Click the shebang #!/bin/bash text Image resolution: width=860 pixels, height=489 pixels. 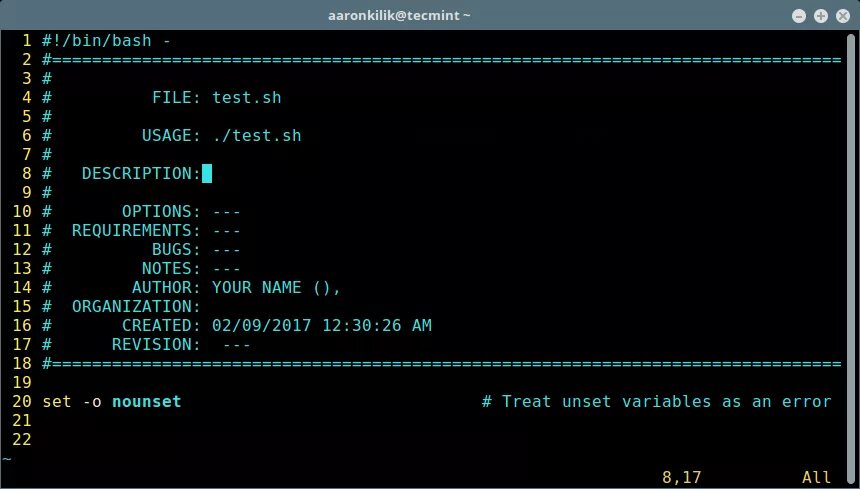pos(97,41)
